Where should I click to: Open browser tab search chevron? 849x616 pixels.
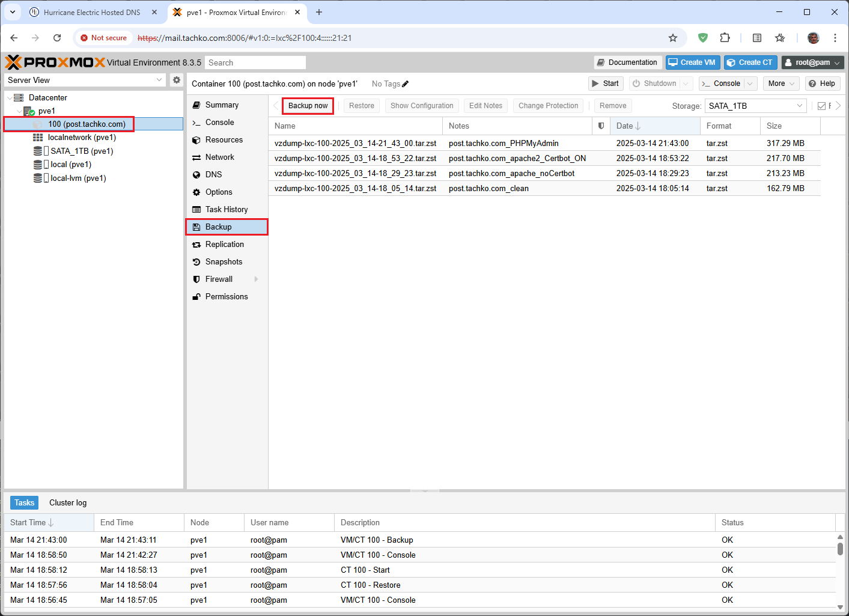(x=12, y=12)
